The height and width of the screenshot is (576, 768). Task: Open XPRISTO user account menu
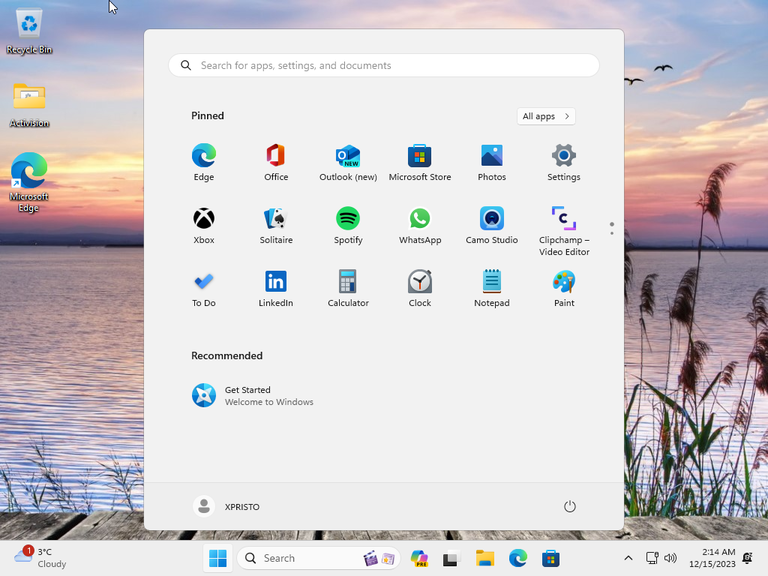[x=227, y=506]
